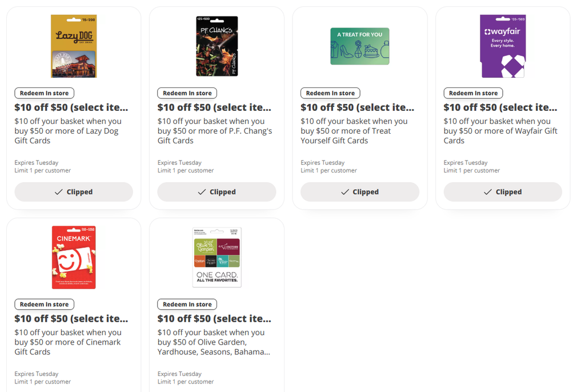Open the P.F. Chang's gift card image
Screen dimensions: 585x392
(x=217, y=46)
